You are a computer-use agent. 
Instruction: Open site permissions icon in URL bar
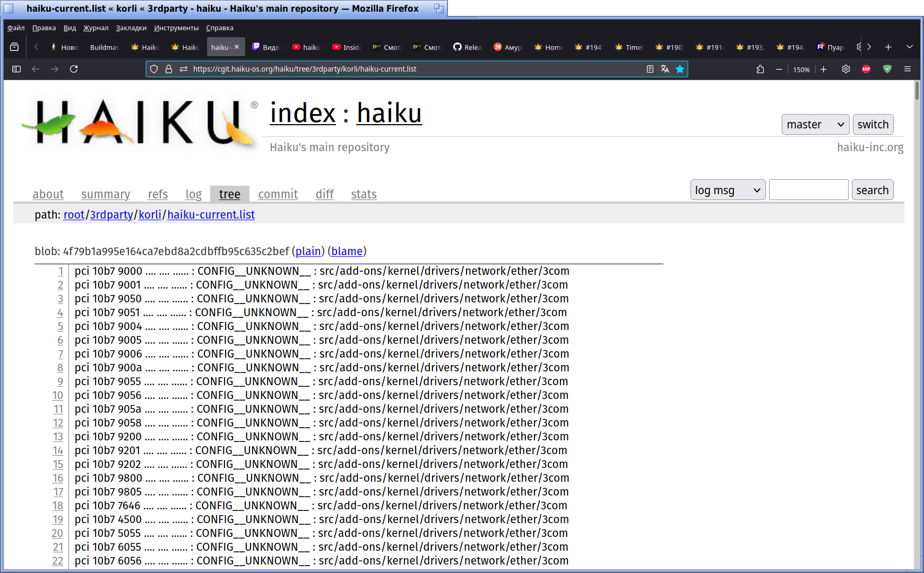coord(184,69)
